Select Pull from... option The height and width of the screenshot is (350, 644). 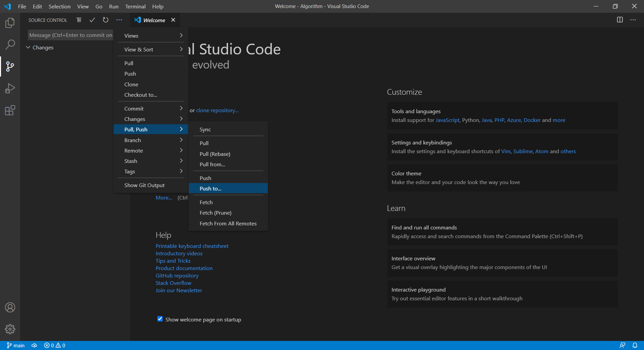pos(228,164)
